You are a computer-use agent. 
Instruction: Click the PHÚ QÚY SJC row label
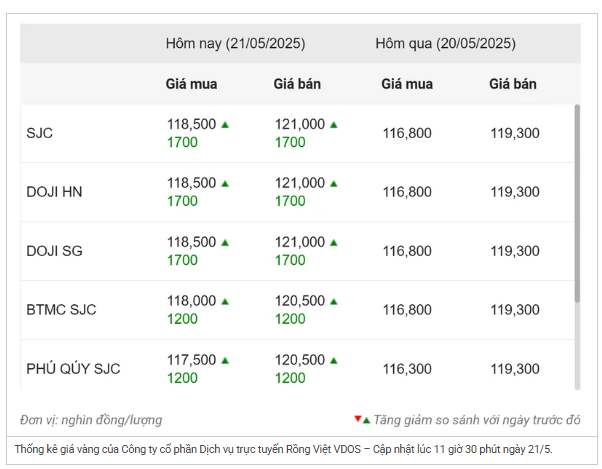point(73,369)
